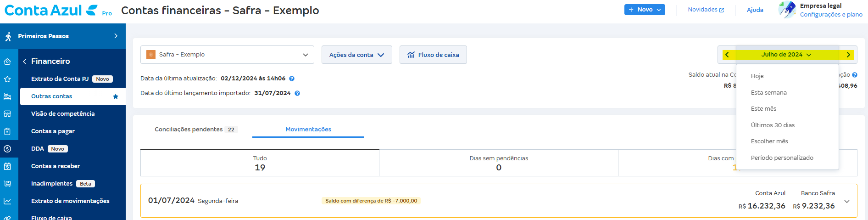
Task: Click the star icon on Outras contas
Action: (116, 96)
